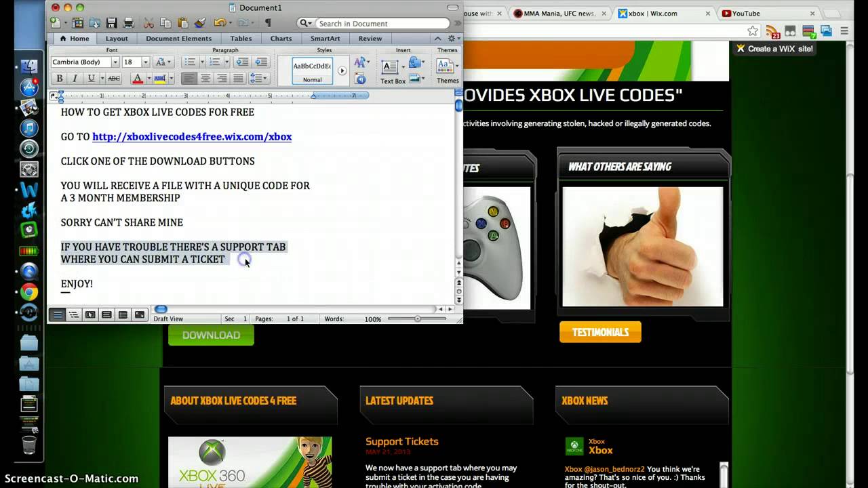The height and width of the screenshot is (488, 868).
Task: Save the document with the floppy icon
Action: (112, 23)
